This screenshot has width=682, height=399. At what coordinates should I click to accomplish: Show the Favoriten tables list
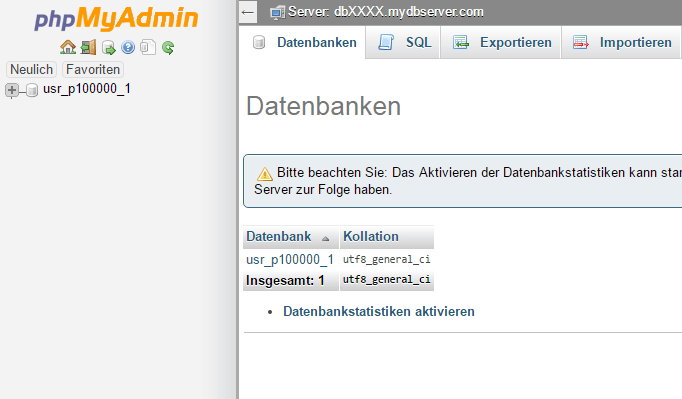(93, 69)
